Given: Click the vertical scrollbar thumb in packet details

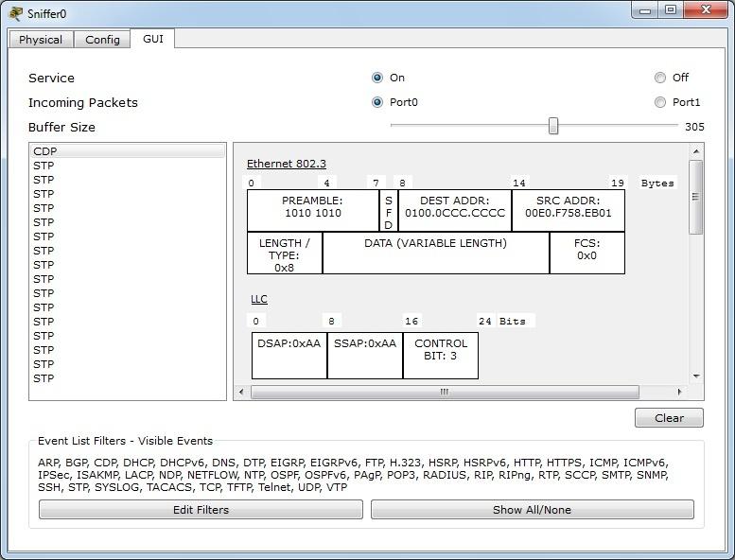Looking at the screenshot, I should (x=696, y=197).
